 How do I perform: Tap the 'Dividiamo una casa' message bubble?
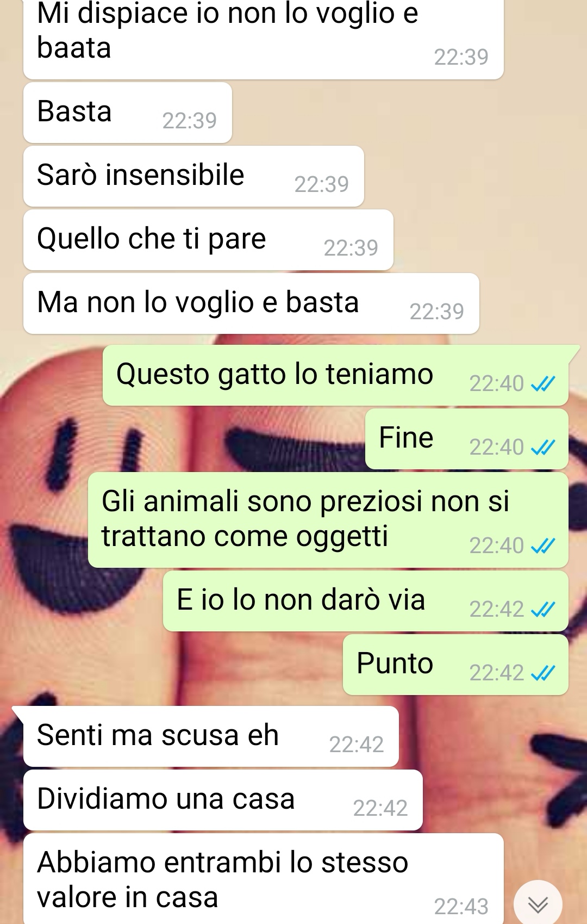pos(223,800)
